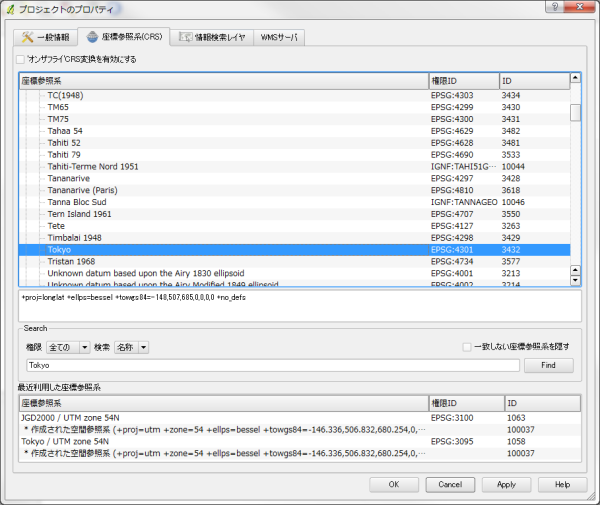Click the scroll down arrow of CRS list
This screenshot has height=505, width=600.
(x=575, y=281)
